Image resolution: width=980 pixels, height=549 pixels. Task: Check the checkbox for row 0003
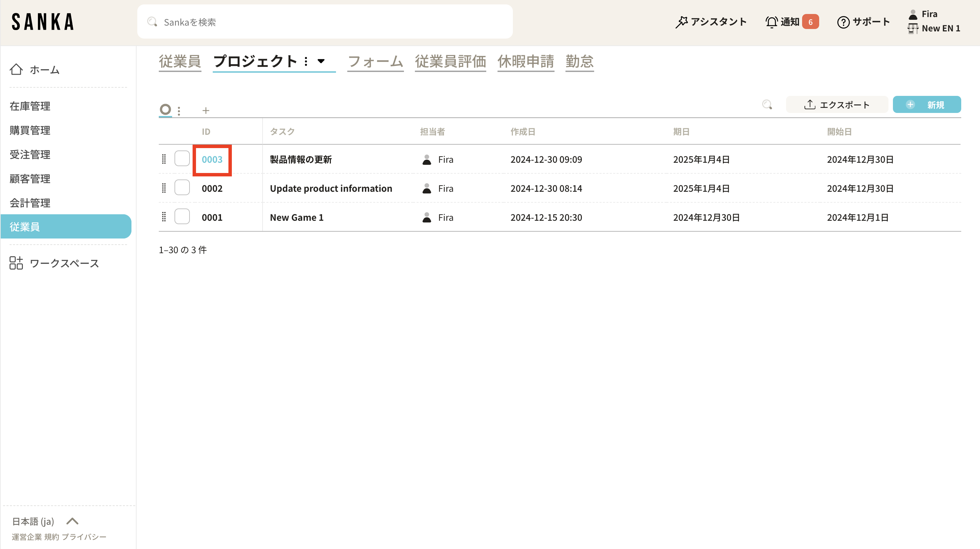coord(182,159)
